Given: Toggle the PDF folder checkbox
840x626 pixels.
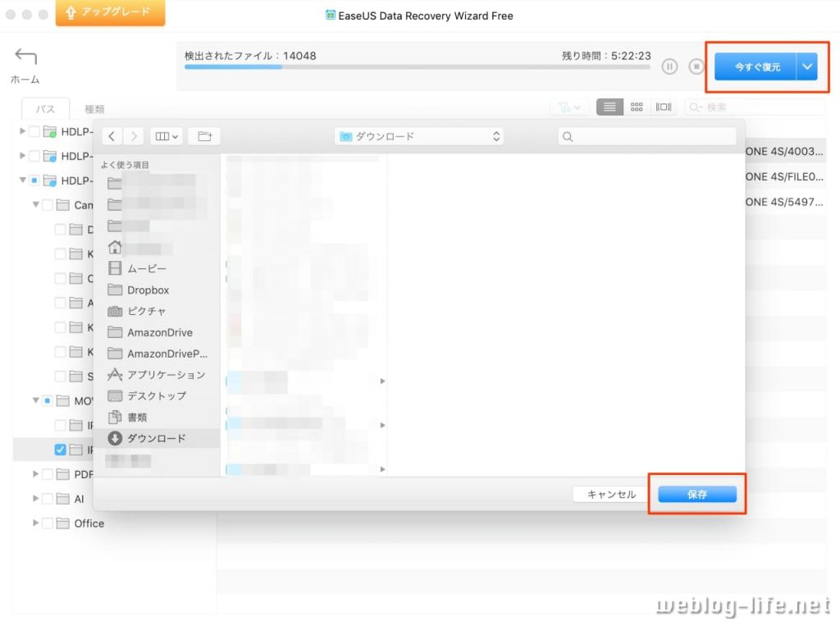Looking at the screenshot, I should click(x=47, y=474).
